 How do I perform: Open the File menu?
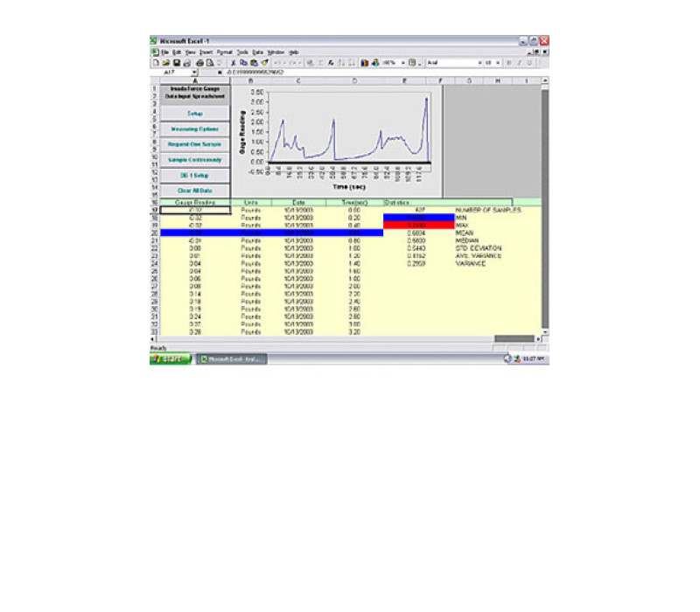click(164, 52)
